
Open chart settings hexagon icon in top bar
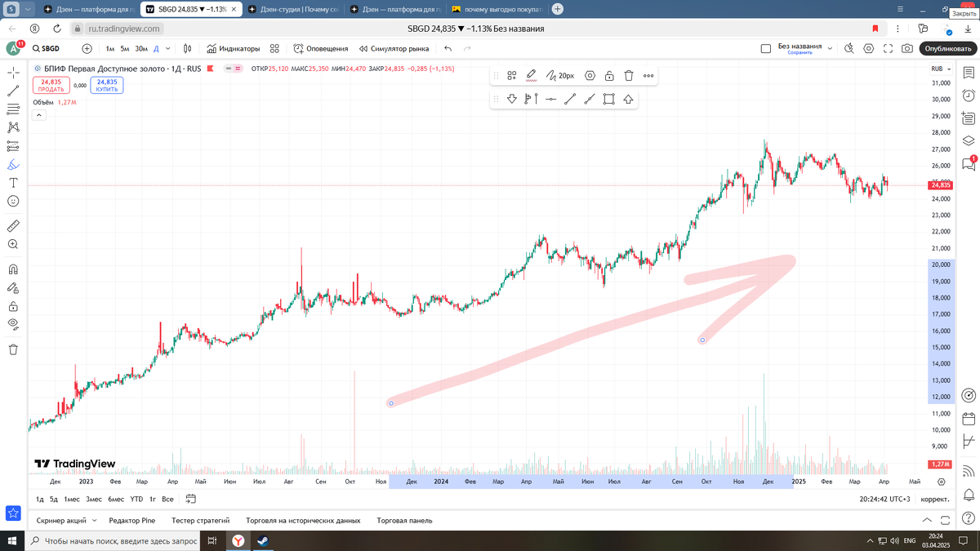(869, 48)
